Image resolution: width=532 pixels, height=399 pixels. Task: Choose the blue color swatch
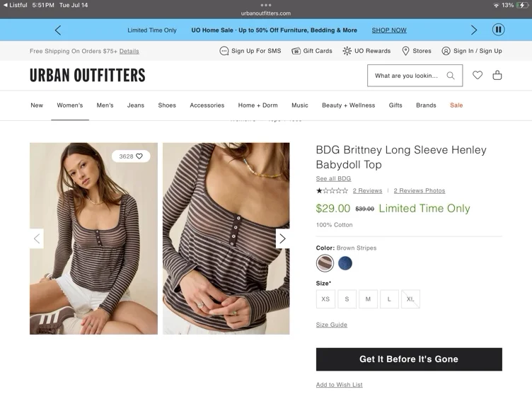pyautogui.click(x=345, y=263)
